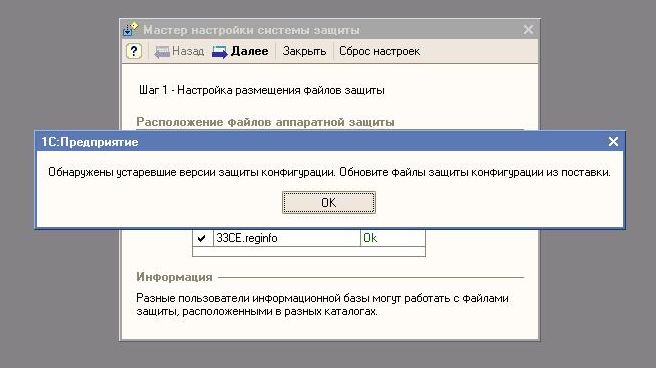Click the Информация section heading
This screenshot has width=656, height=368.
click(174, 277)
